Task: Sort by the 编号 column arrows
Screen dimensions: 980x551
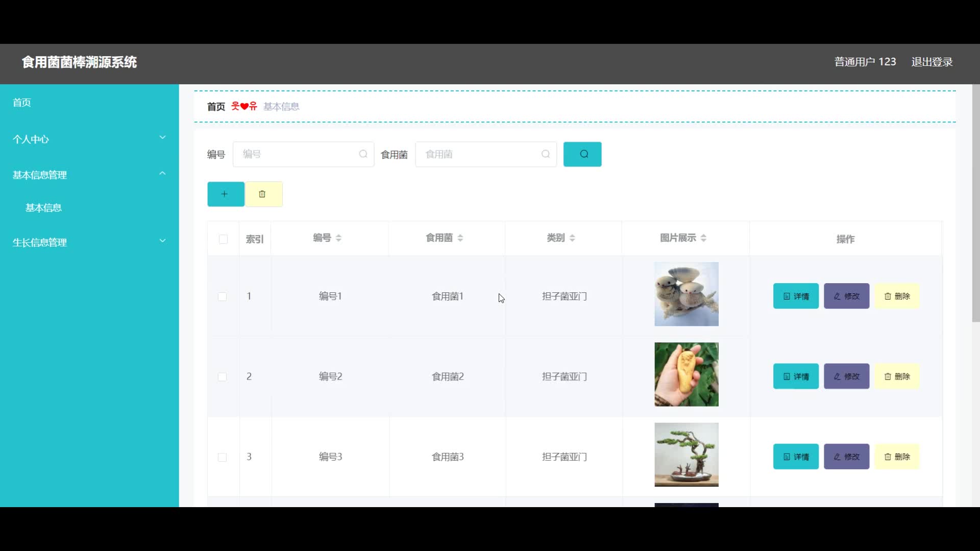Action: point(338,238)
